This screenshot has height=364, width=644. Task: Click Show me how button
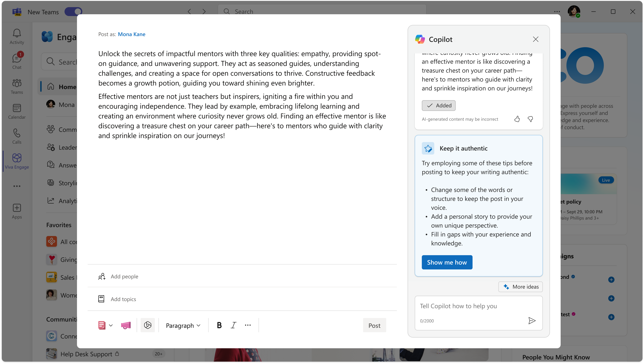[x=447, y=262]
